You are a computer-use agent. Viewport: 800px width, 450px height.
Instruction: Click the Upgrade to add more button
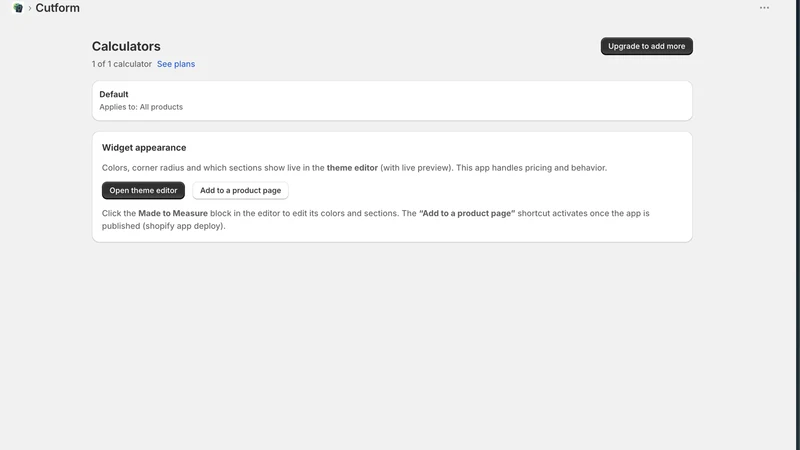(646, 46)
